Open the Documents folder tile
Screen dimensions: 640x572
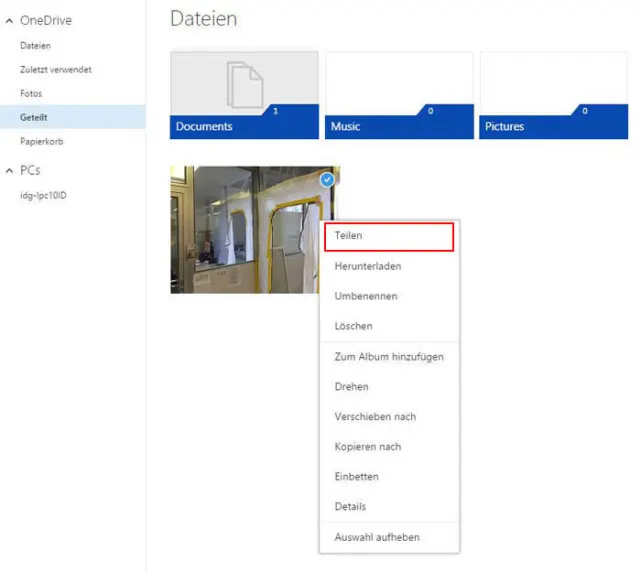tap(244, 95)
